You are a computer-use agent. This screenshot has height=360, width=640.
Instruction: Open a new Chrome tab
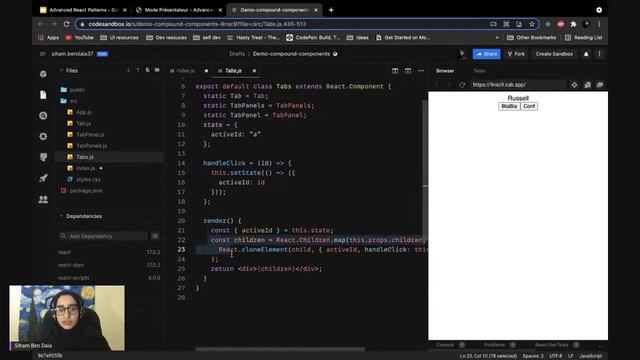[x=331, y=10]
